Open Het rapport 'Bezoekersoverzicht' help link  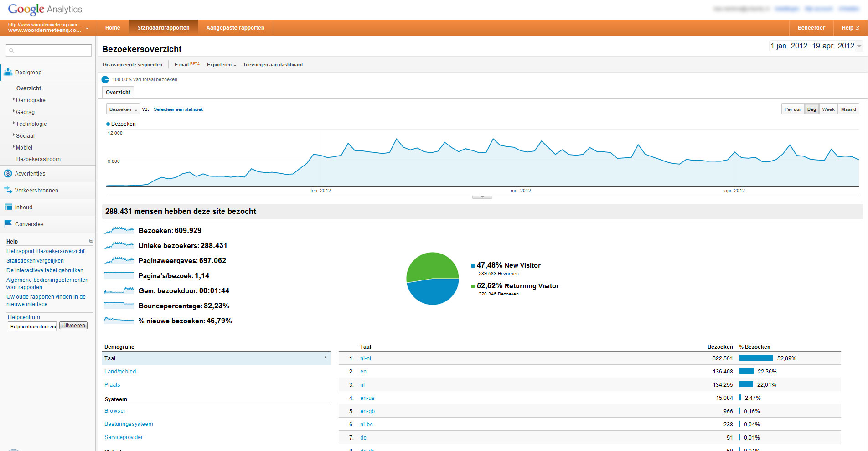click(x=46, y=251)
